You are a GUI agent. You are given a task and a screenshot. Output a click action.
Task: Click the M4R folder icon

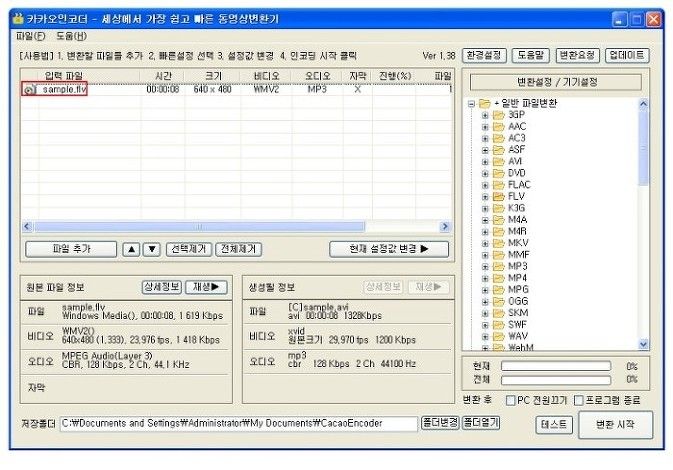(x=498, y=231)
